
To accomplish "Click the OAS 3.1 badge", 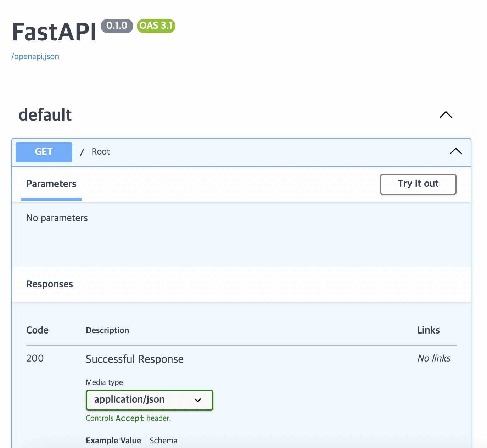I will (x=156, y=26).
